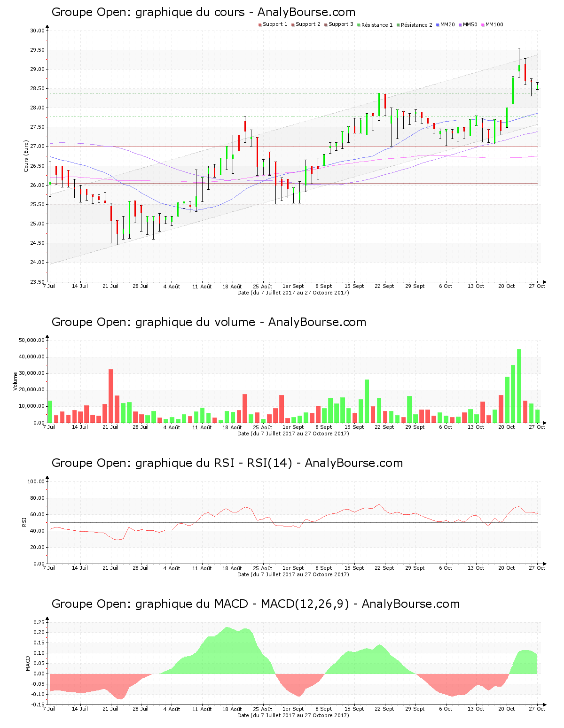Screen dimensions: 564x728
Task: Click the 'MACD' vertical axis label
Action: pyautogui.click(x=27, y=663)
